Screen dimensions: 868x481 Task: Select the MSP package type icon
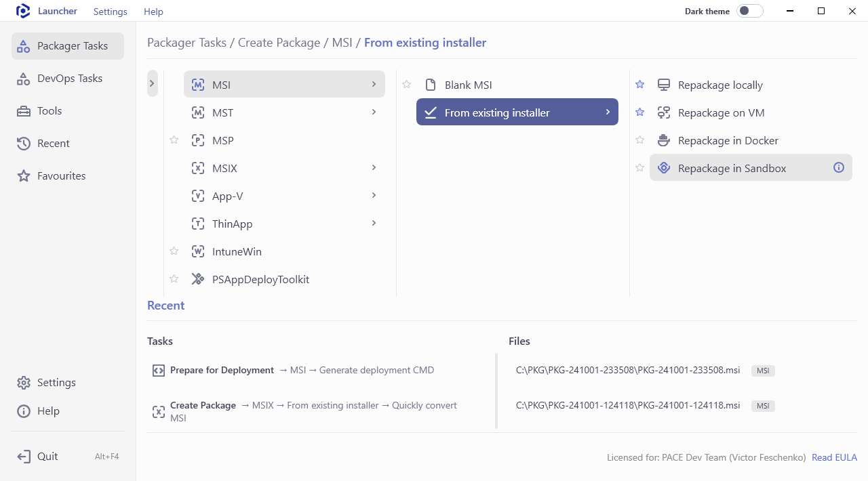(x=198, y=141)
